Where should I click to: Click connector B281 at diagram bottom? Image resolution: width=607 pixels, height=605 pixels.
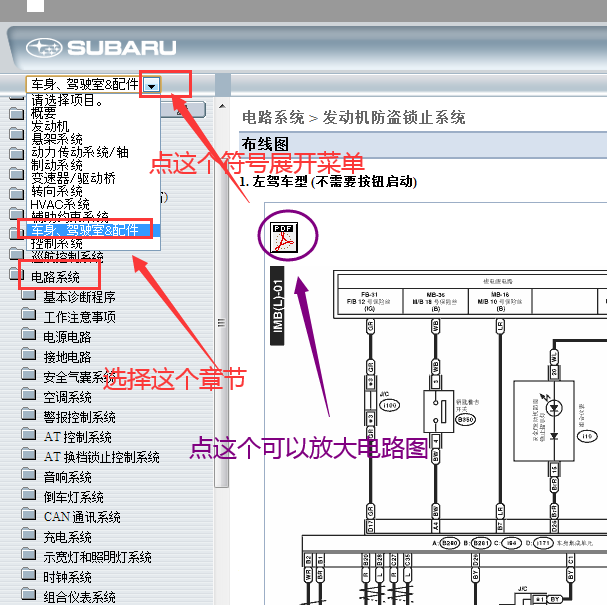[x=481, y=543]
